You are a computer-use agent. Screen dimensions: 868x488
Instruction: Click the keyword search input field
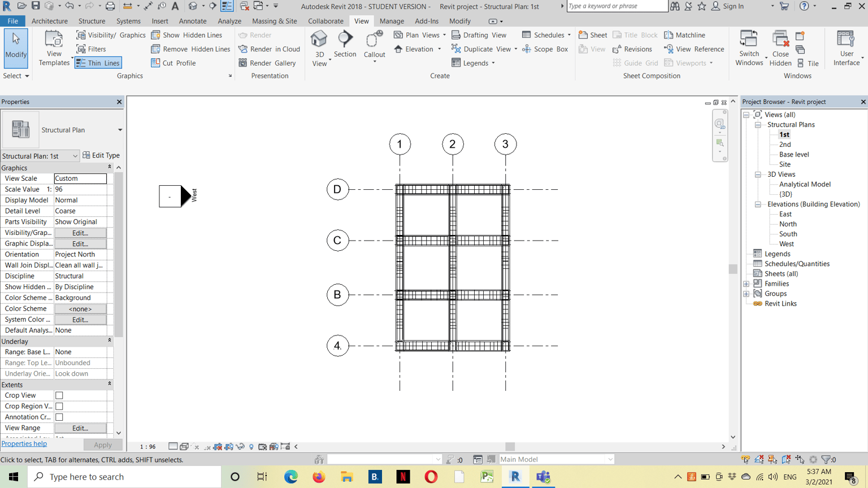617,6
